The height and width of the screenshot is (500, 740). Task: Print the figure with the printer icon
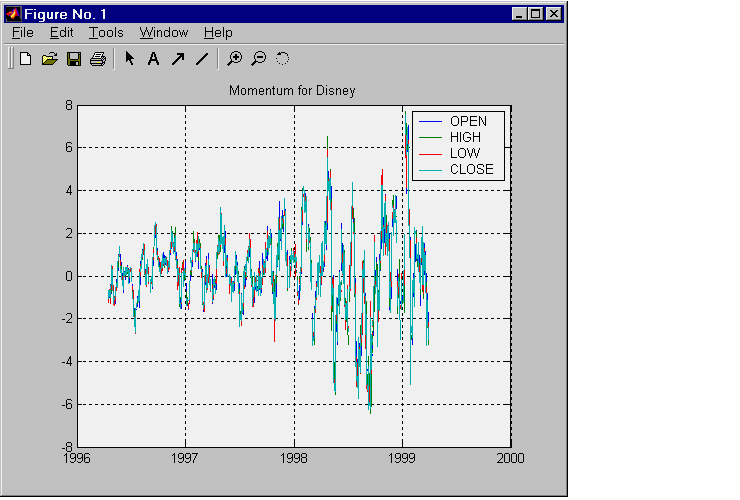coord(98,59)
